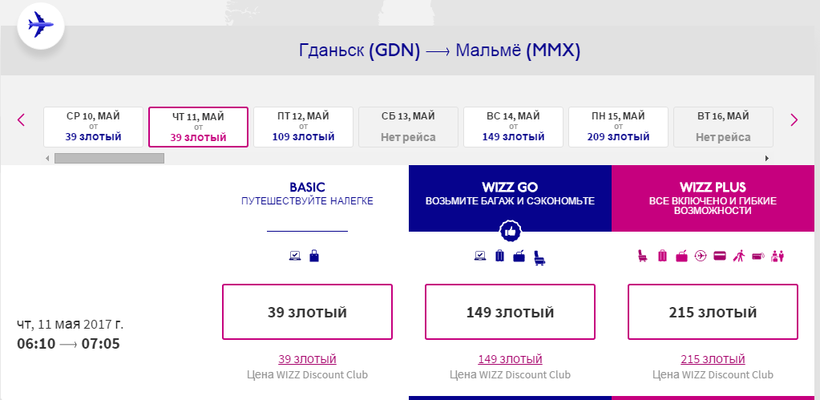Click the Basic fare online check-in laptop icon
This screenshot has width=820, height=400.
295,257
